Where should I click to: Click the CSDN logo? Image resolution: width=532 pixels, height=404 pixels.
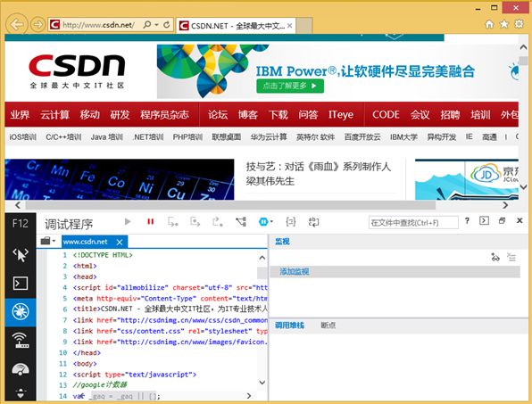point(77,70)
